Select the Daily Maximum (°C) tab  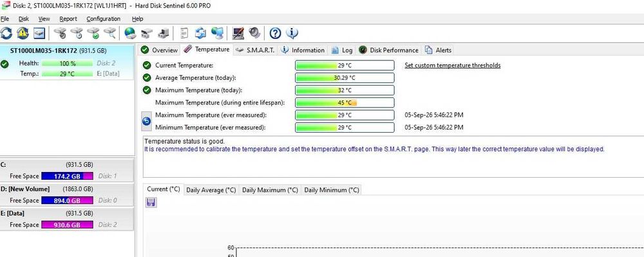tap(270, 190)
